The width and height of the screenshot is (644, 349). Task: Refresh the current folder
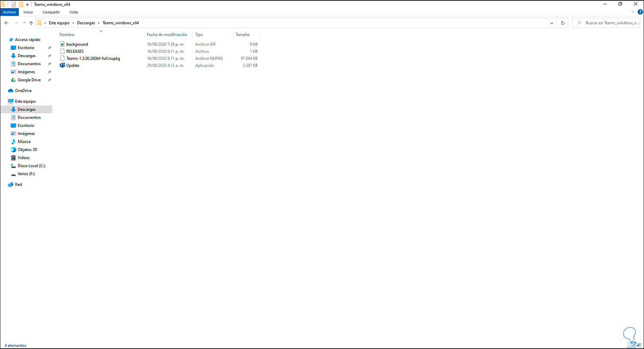(563, 23)
